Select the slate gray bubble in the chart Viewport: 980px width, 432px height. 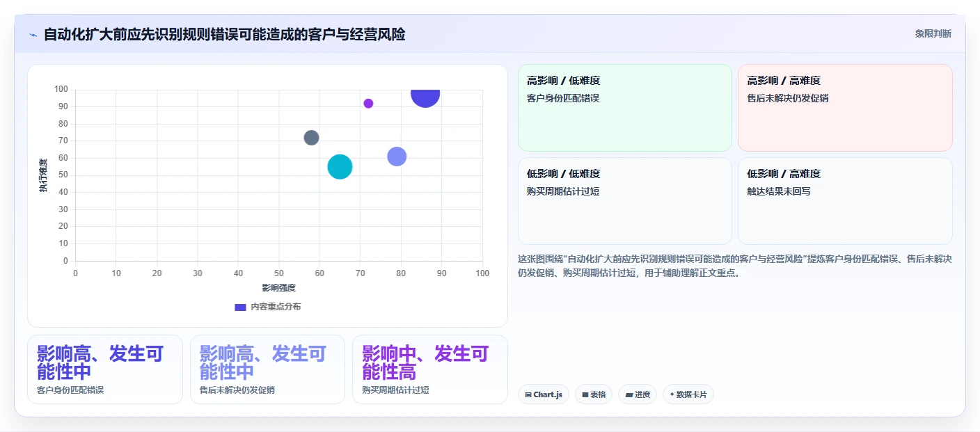click(311, 138)
